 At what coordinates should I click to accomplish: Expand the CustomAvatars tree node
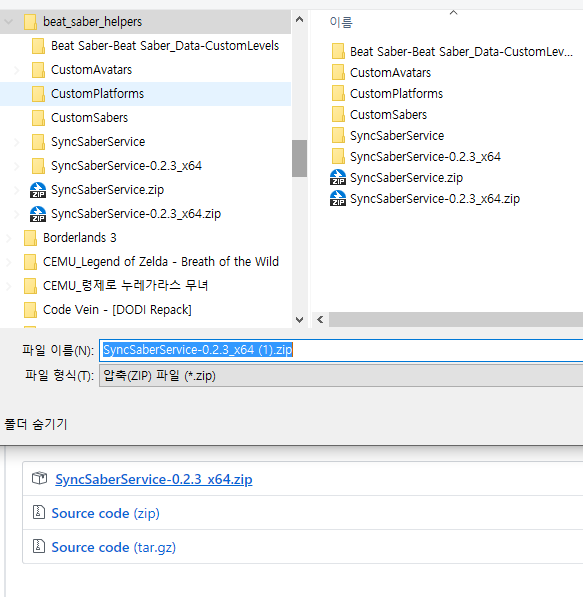pyautogui.click(x=17, y=70)
